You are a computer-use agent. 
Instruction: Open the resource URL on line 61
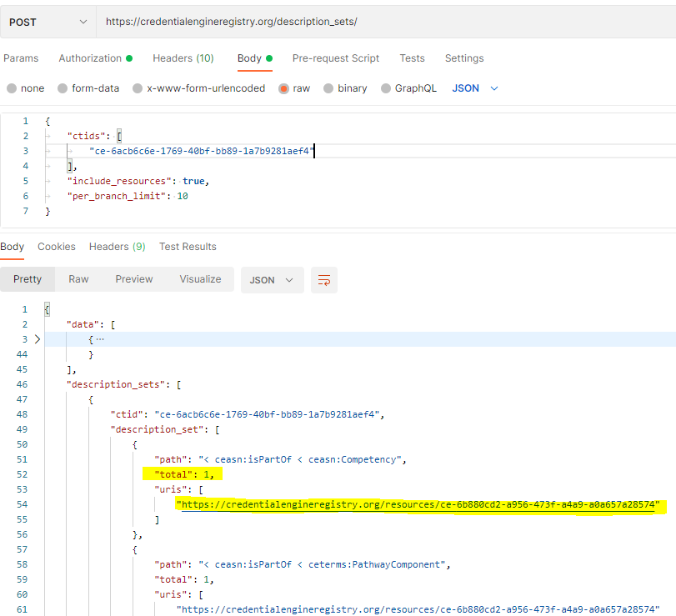click(x=418, y=609)
